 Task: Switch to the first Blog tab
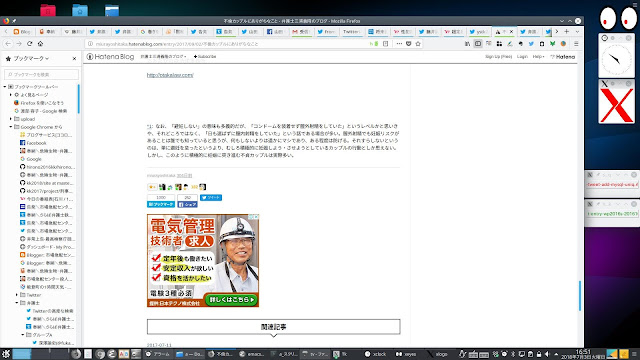22,31
